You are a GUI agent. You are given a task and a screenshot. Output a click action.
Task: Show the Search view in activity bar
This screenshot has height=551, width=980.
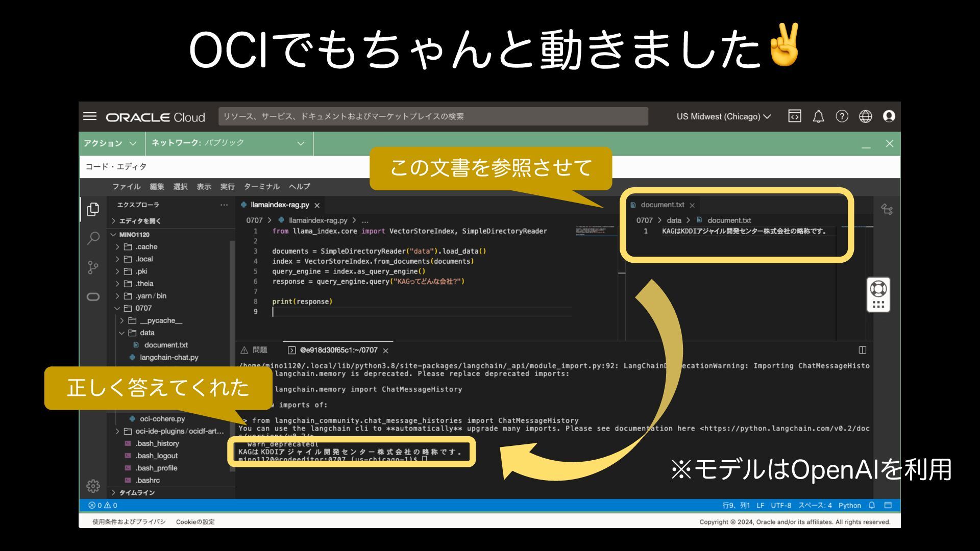93,238
